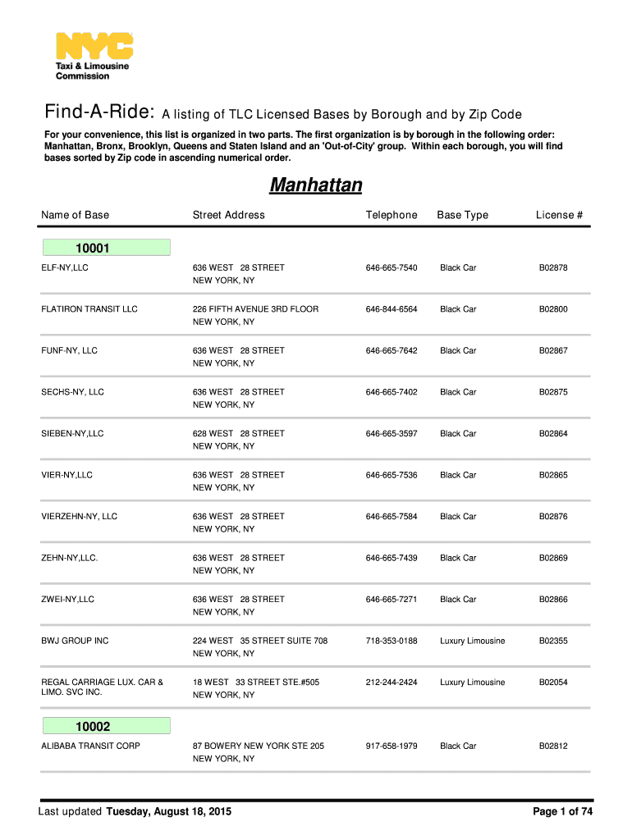Select the 10001 zip code box
The image size is (632, 840).
coord(105,249)
